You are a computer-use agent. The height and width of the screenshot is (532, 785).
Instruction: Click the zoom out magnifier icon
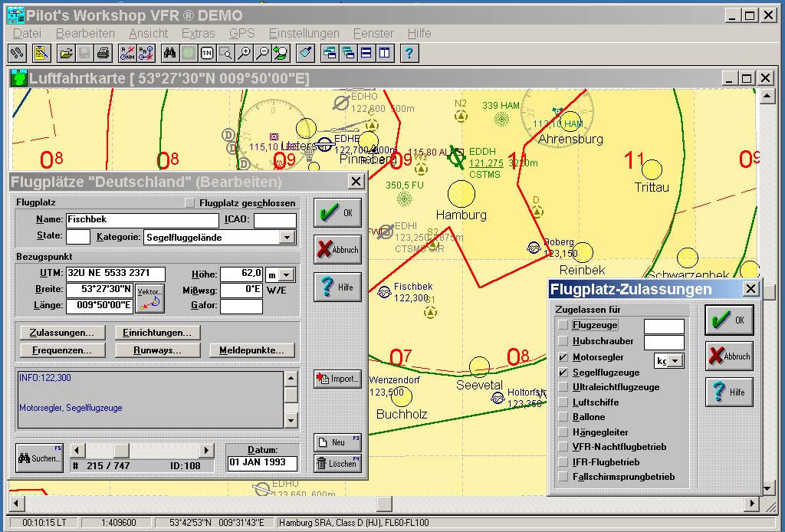pyautogui.click(x=262, y=53)
